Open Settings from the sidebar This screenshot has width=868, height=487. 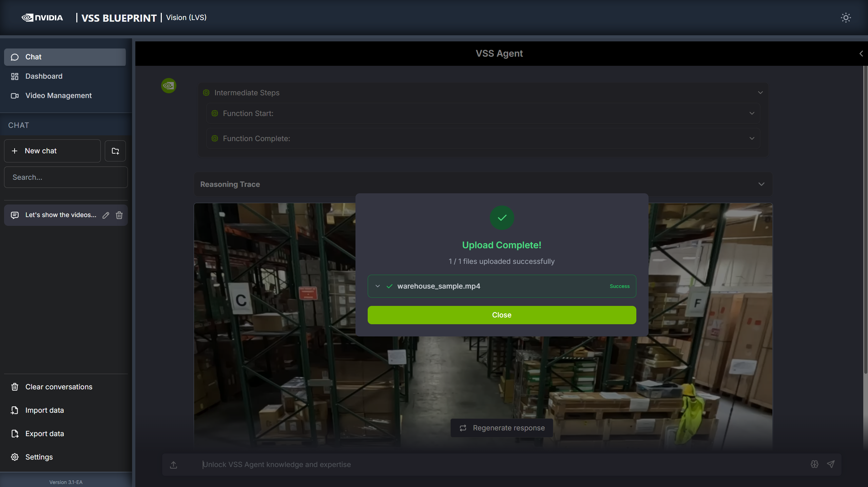point(39,457)
